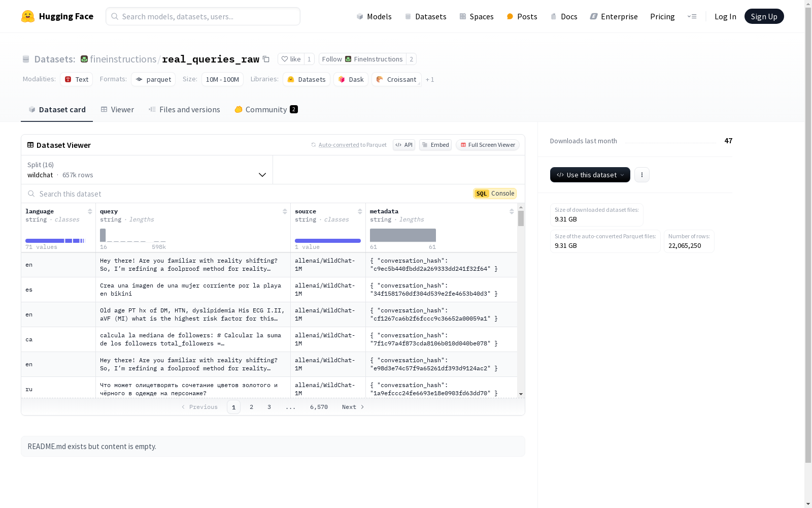812x508 pixels.
Task: Select the row starting 'Old age PT hx'
Action: tap(269, 314)
